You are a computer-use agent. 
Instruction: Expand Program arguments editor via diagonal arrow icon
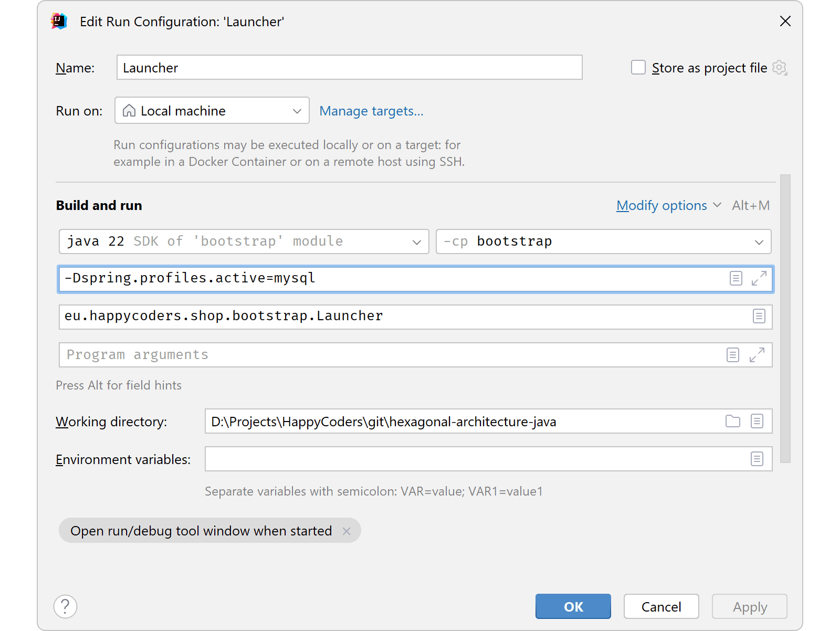pos(757,355)
